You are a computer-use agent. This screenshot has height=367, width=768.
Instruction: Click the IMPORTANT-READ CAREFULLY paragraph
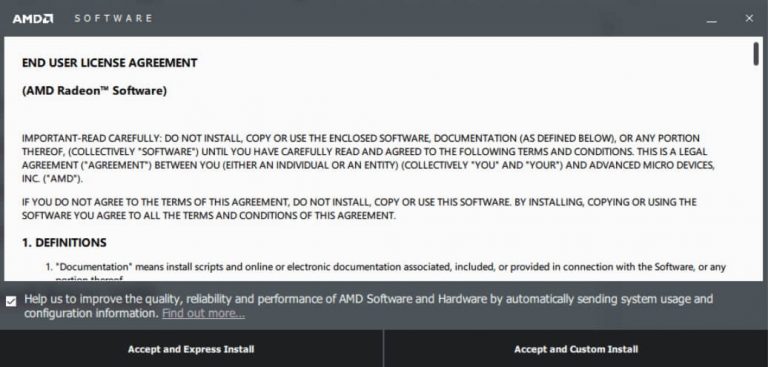pyautogui.click(x=368, y=158)
